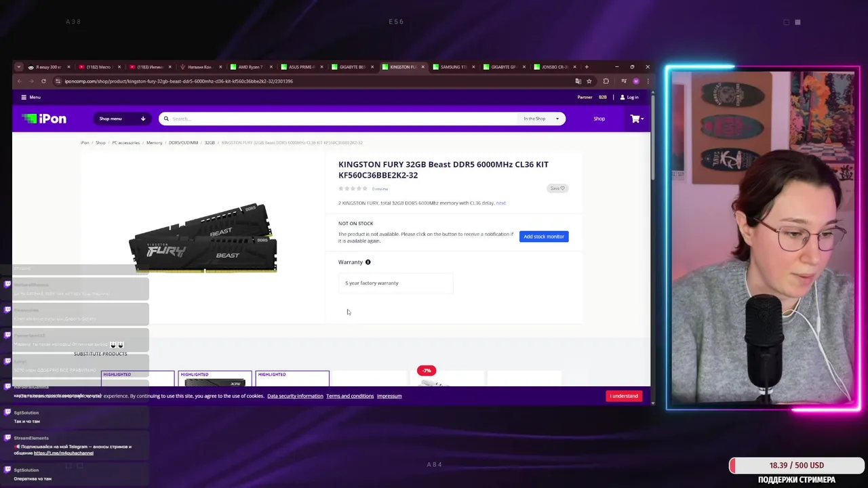868x488 pixels.
Task: Click the Shop link in header
Action: point(599,119)
